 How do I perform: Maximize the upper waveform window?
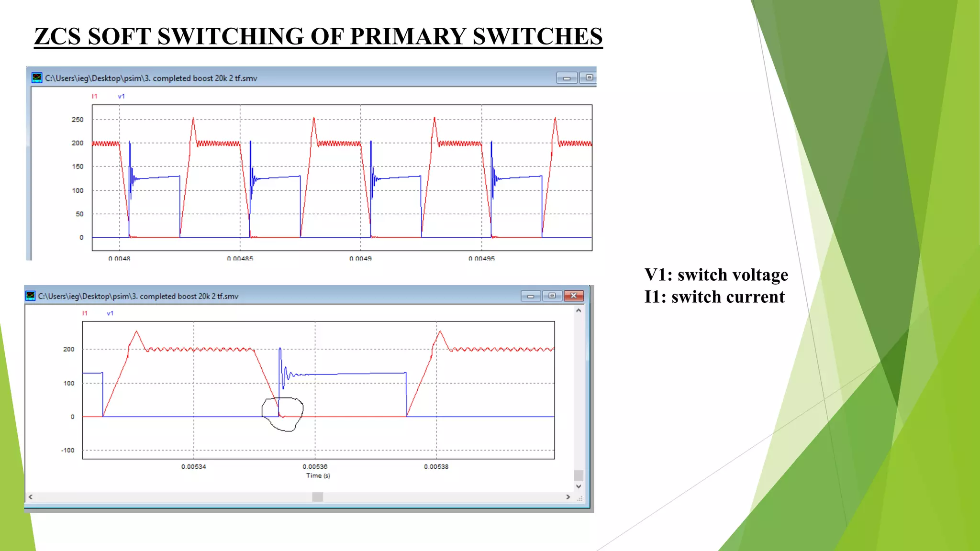pyautogui.click(x=589, y=77)
